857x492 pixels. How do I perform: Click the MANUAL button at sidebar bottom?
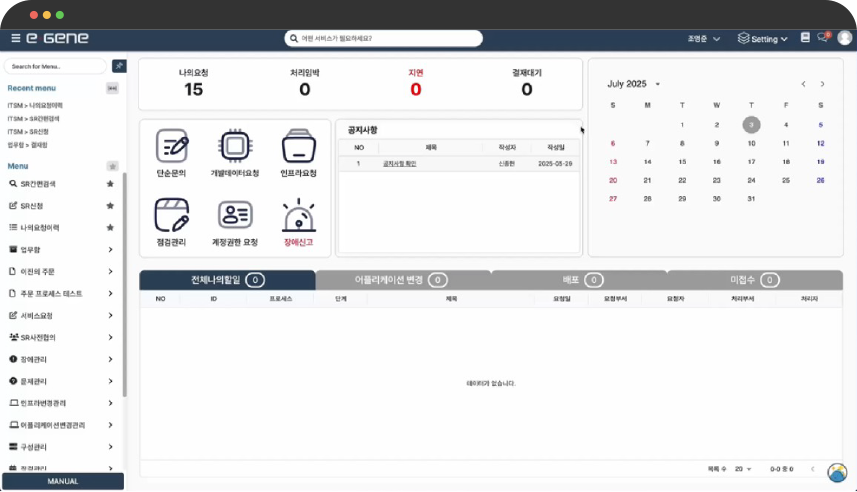point(63,481)
